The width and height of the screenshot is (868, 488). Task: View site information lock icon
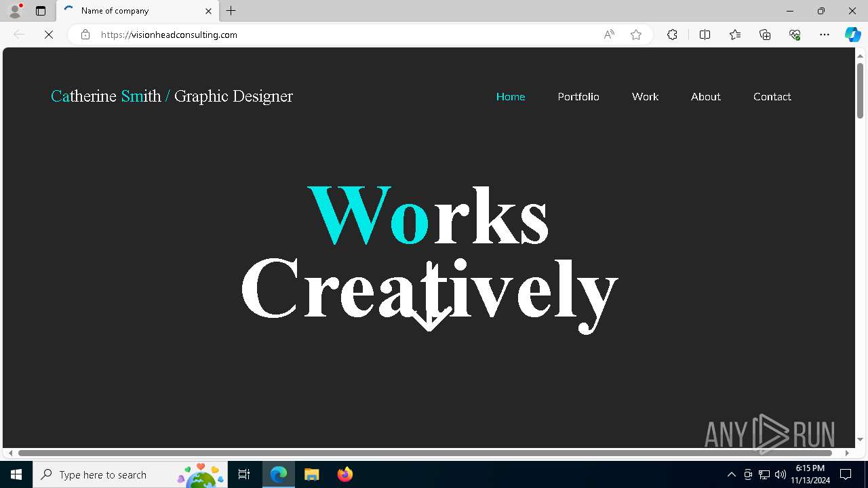tap(85, 35)
